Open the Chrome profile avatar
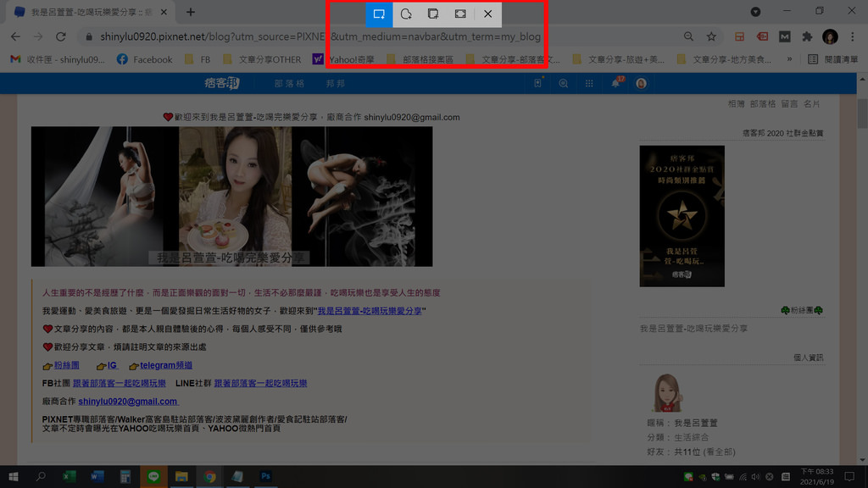This screenshot has width=868, height=488. point(830,36)
